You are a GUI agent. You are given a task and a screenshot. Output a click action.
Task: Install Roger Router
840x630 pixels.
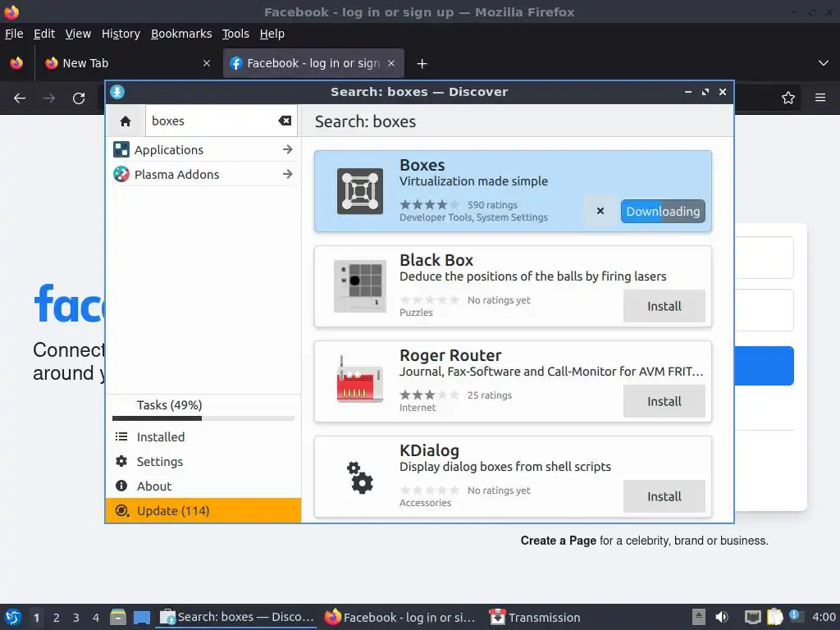tap(664, 401)
